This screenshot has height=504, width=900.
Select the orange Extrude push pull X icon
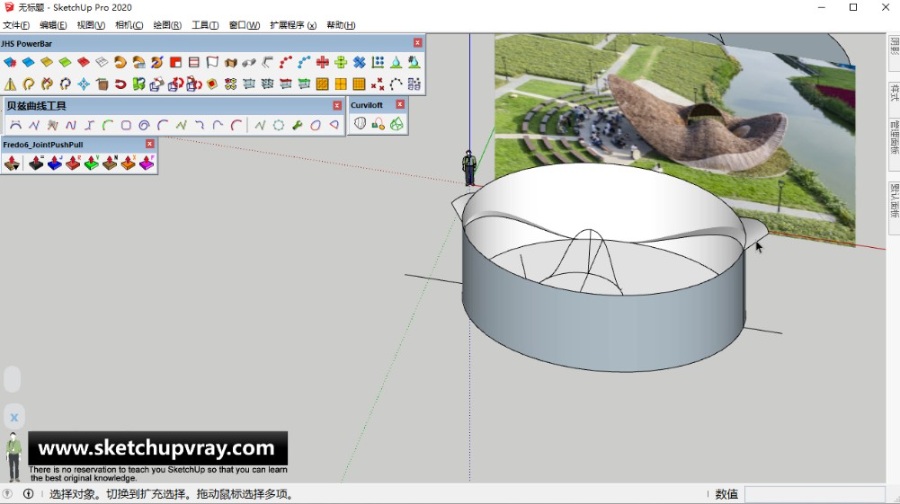128,164
